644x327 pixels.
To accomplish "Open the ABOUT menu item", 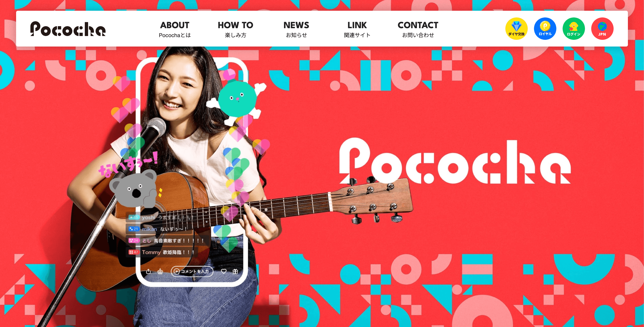I will click(175, 29).
